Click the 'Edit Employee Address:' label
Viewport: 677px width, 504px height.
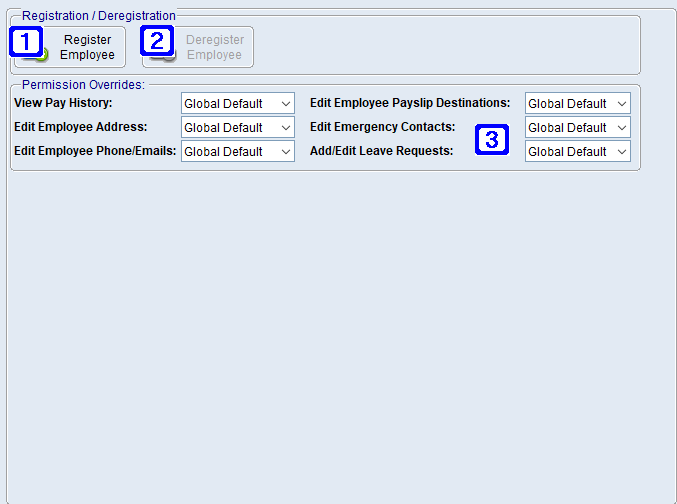pos(81,127)
